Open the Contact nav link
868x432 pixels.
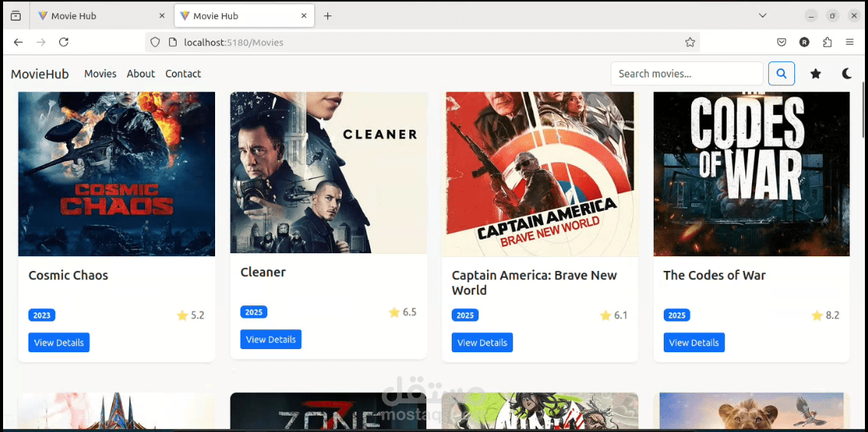[x=184, y=74]
